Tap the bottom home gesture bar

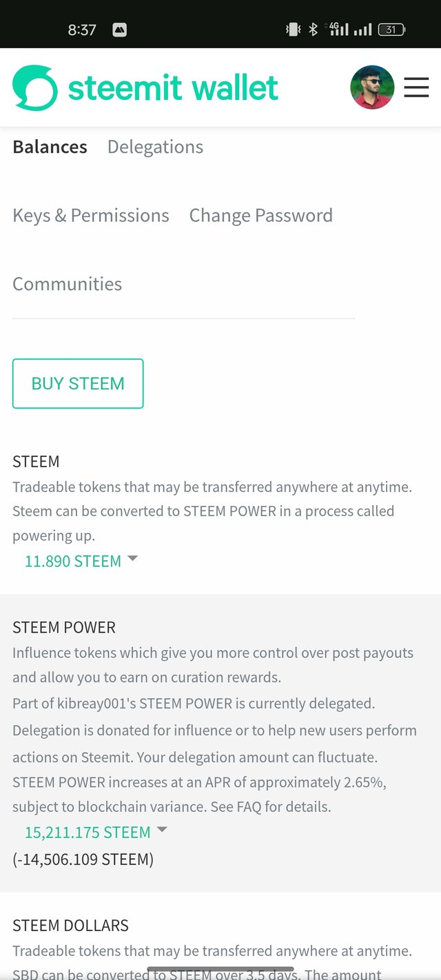220,969
